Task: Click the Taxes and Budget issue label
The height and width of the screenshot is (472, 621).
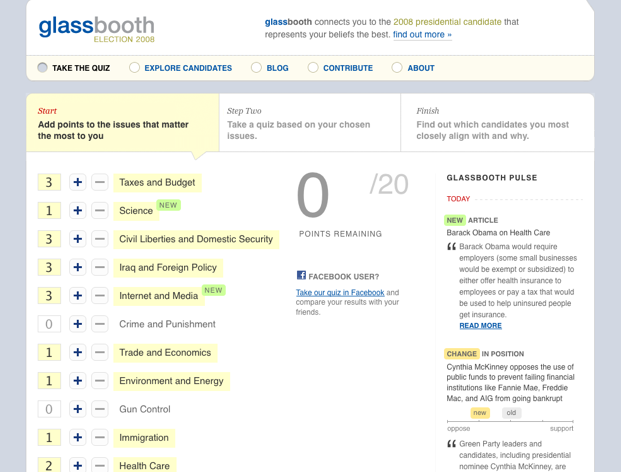Action: 157,183
